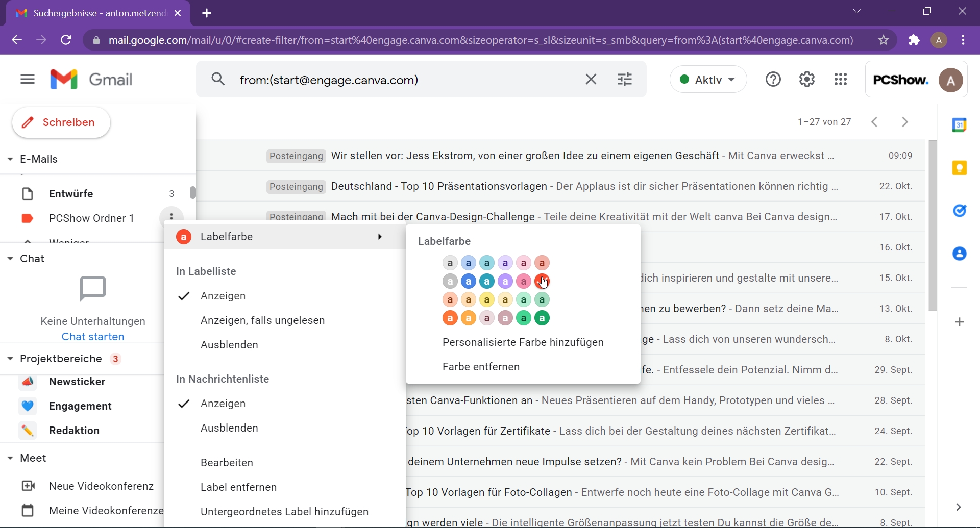Select 'Anzeigen, falls ungelesen' in Labelliste
This screenshot has height=528, width=980.
pos(262,320)
